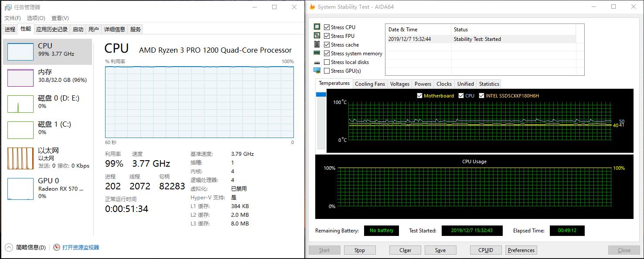Click the cache chip icon beside Stress cache
The height and width of the screenshot is (259, 644).
(x=317, y=44)
